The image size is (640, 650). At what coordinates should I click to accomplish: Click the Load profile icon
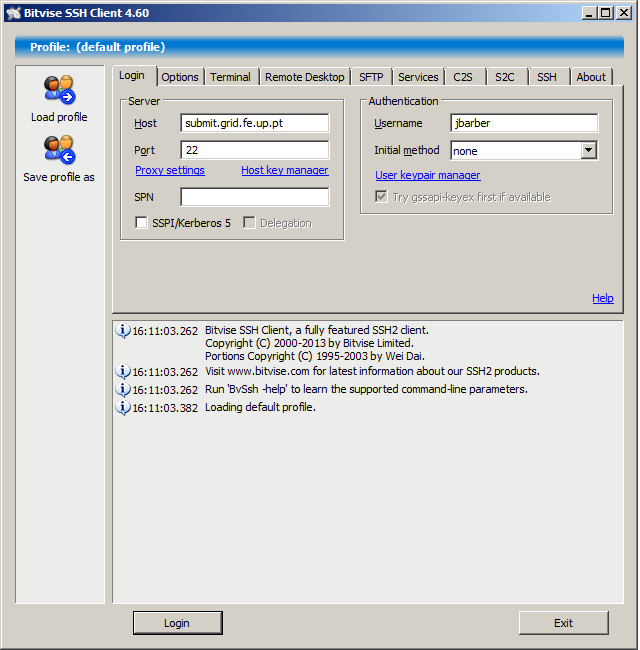coord(60,89)
